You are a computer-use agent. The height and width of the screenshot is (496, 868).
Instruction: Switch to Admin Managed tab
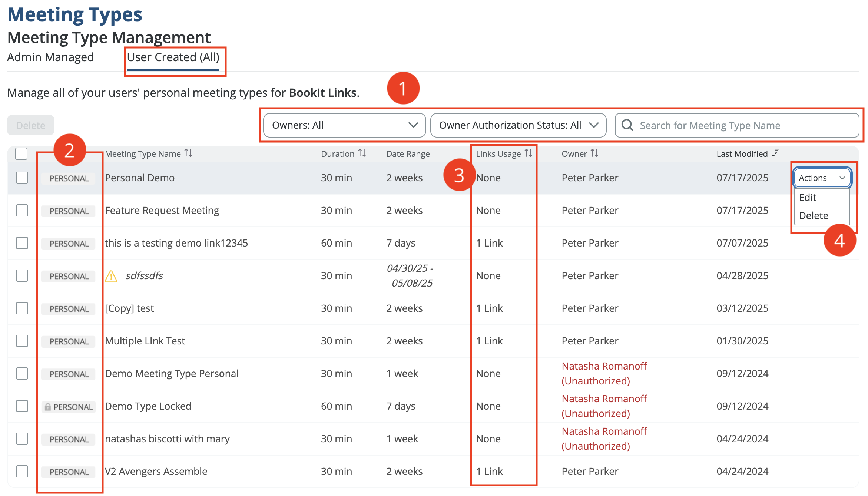point(50,57)
